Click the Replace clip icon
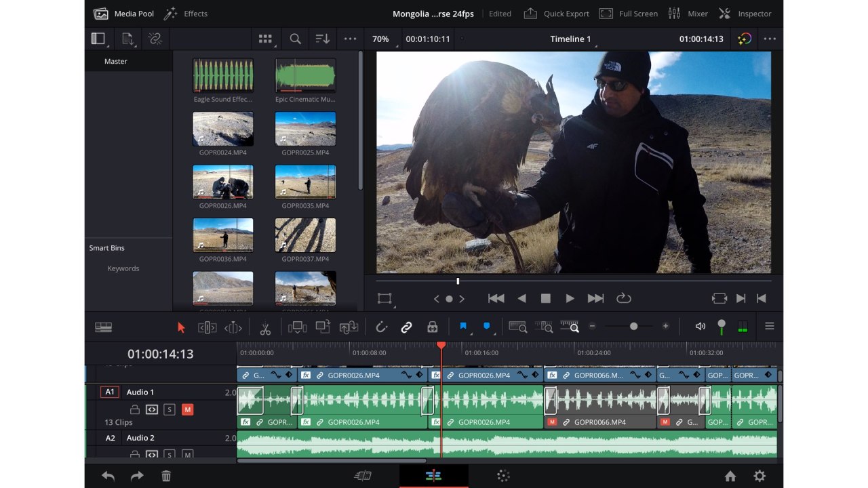The image size is (868, 488). [x=349, y=327]
